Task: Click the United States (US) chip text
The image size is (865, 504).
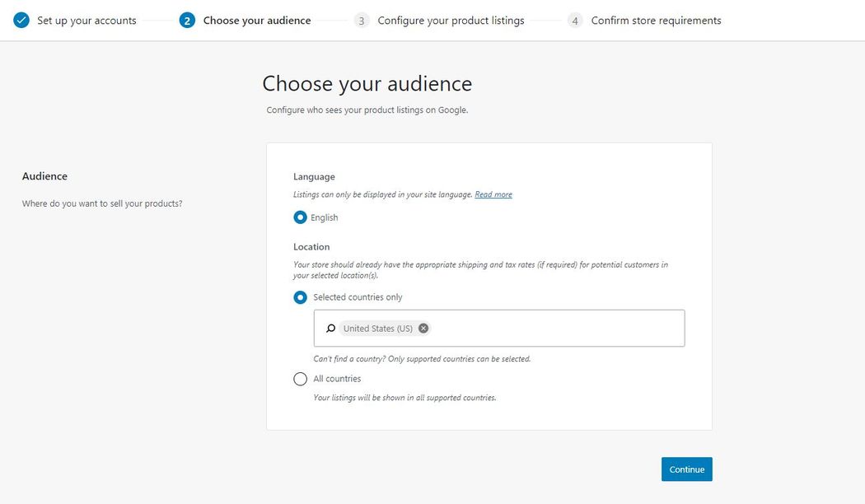Action: click(378, 329)
